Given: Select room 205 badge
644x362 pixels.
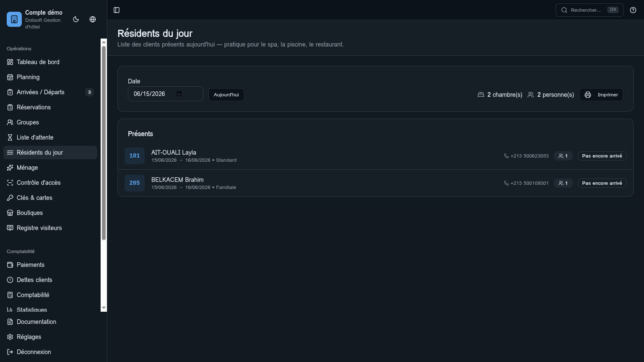Looking at the screenshot, I should pos(135,183).
